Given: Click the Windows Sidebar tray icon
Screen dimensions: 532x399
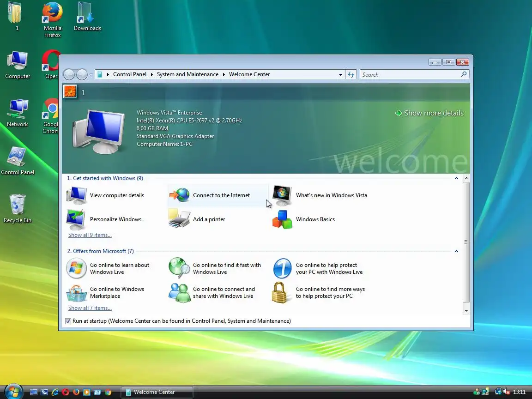Looking at the screenshot, I should tap(485, 392).
